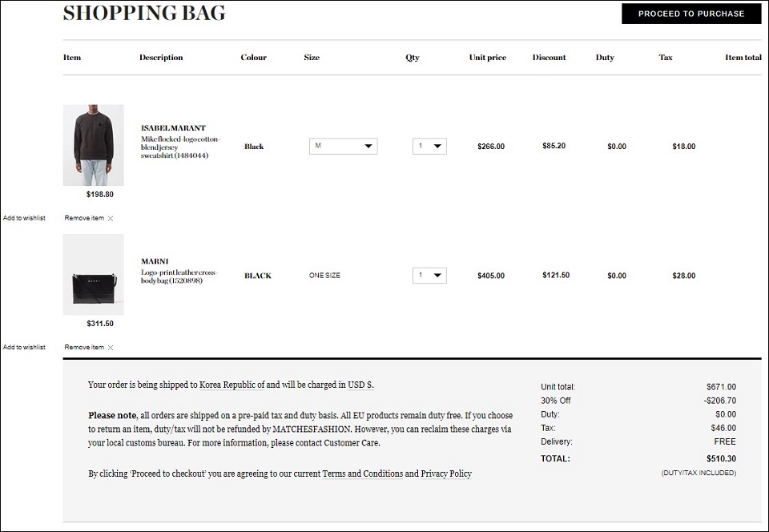The image size is (769, 532).
Task: Click the Marni bag discount $121.50
Action: coord(556,275)
